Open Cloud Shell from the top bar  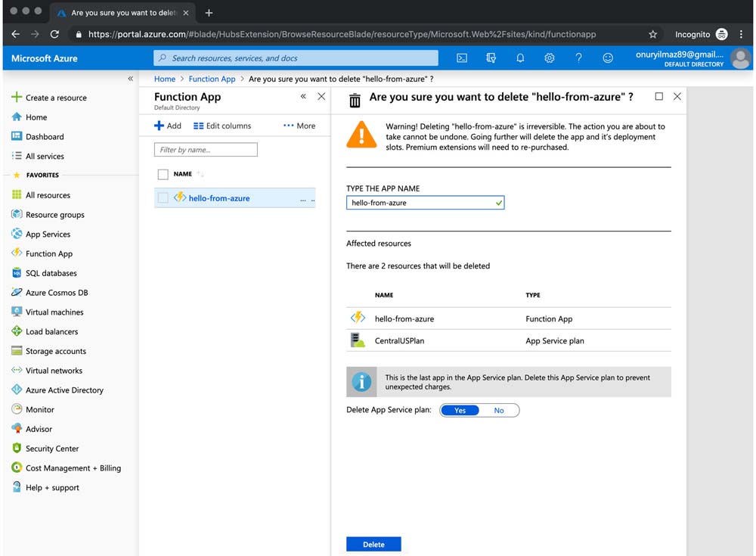[462, 58]
